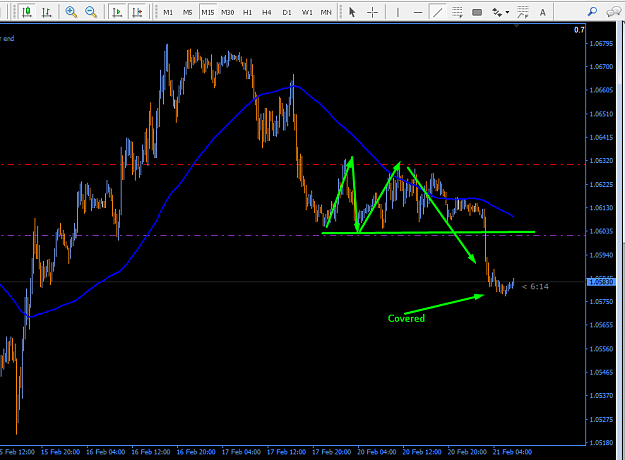The height and width of the screenshot is (460, 625).
Task: Open the arrows tool dropdown
Action: (x=507, y=12)
